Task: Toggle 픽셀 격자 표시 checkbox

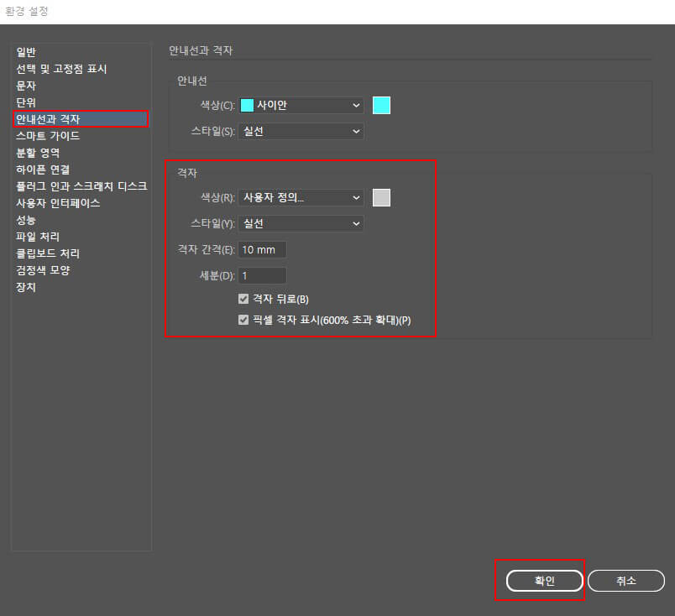Action: pos(243,320)
